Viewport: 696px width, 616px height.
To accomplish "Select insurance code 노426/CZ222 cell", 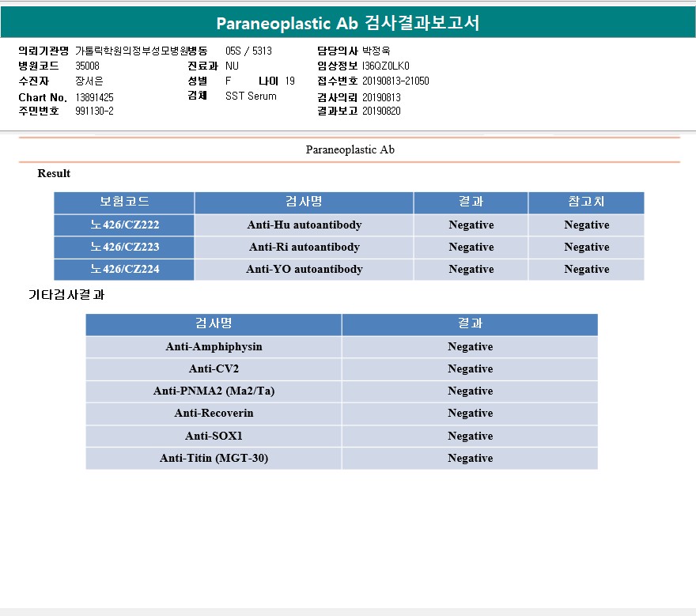I will pos(124,225).
